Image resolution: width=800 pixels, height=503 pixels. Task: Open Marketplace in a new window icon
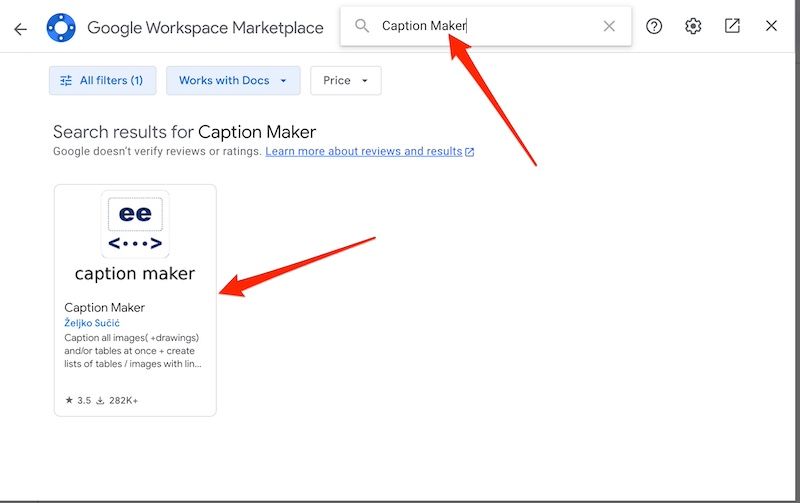click(732, 26)
